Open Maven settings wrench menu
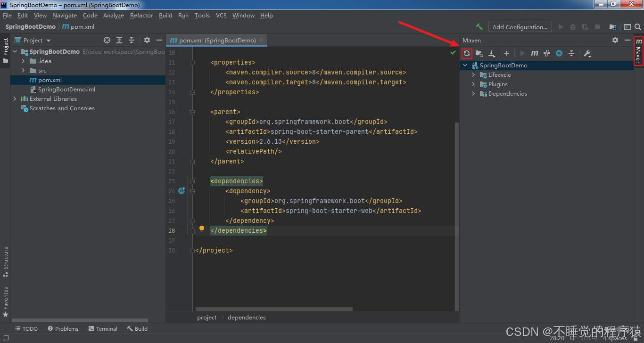 (587, 53)
